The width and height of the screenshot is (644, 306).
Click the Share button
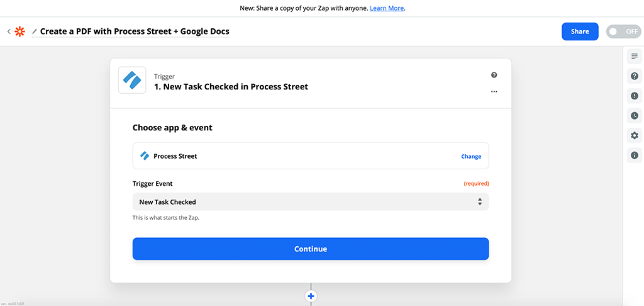coord(579,31)
